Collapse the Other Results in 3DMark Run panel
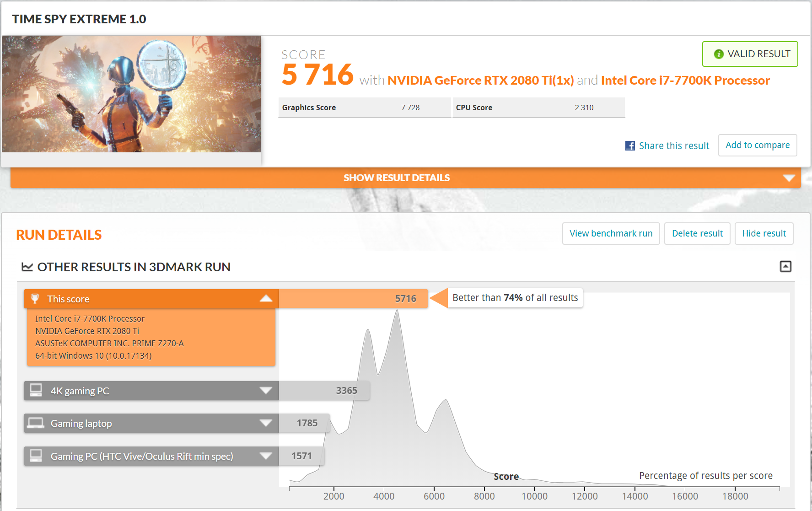The width and height of the screenshot is (812, 511). tap(785, 266)
